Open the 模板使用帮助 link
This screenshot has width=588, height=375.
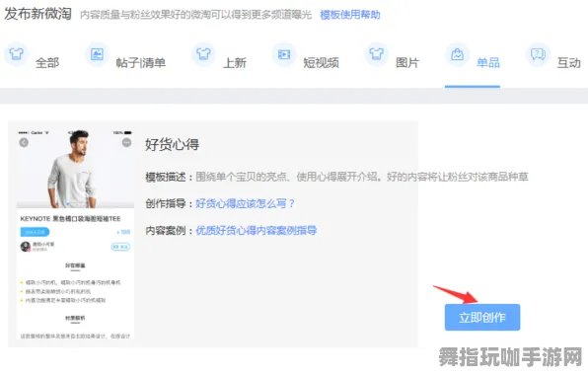(x=350, y=15)
